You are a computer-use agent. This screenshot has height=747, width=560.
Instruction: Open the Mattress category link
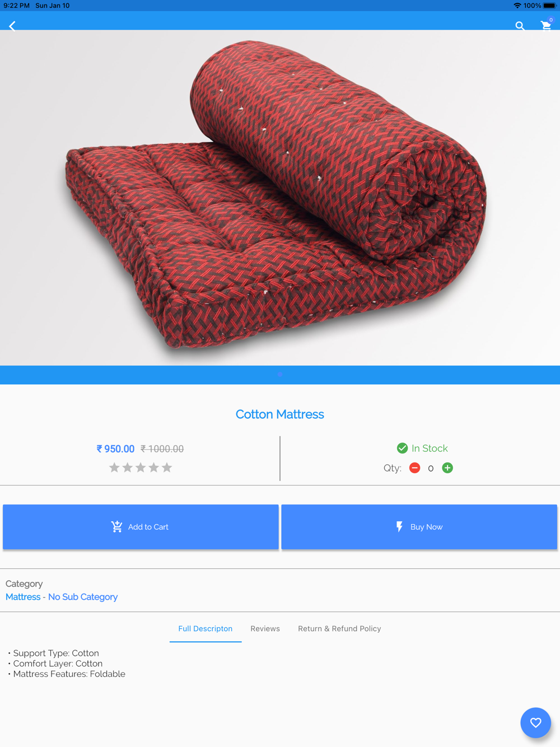pyautogui.click(x=23, y=597)
